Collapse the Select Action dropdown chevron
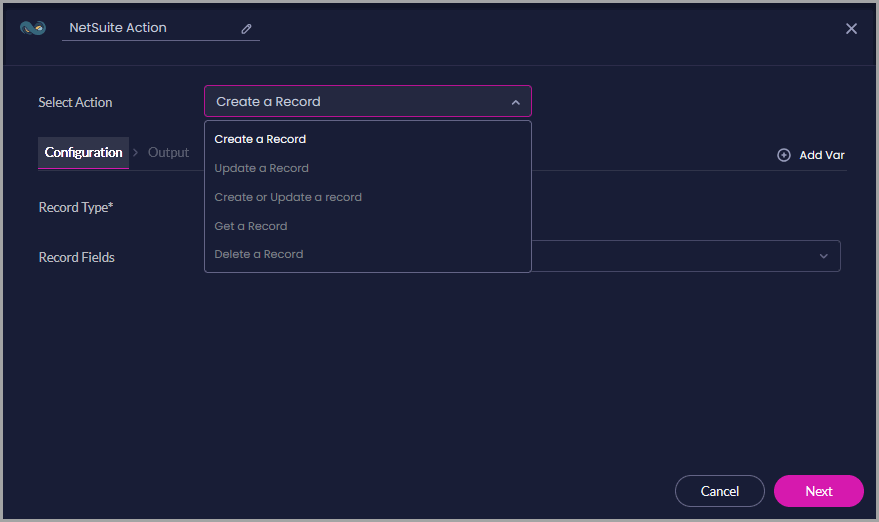Viewport: 879px width, 522px height. click(x=516, y=102)
